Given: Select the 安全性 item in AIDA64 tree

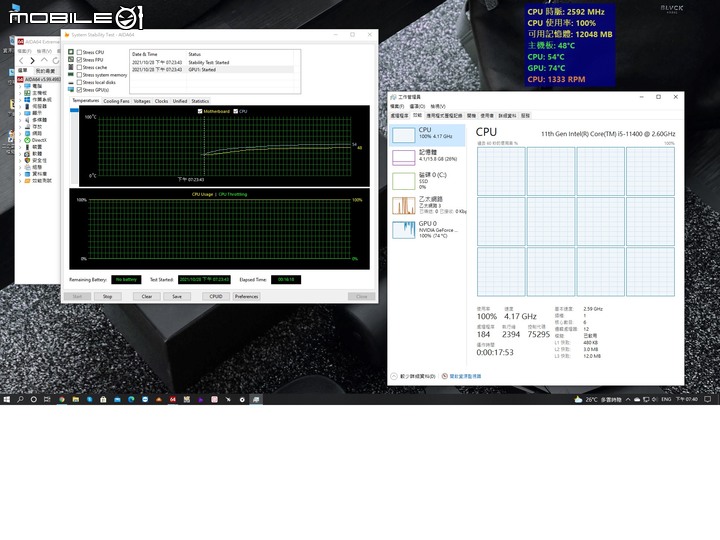Looking at the screenshot, I should pos(35,160).
